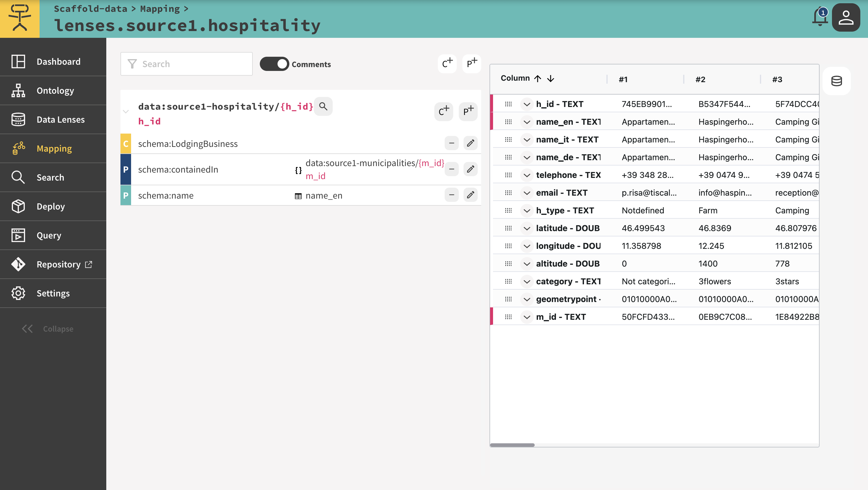This screenshot has height=490, width=868.
Task: Select the Data Lenses sidebar icon
Action: pos(19,119)
